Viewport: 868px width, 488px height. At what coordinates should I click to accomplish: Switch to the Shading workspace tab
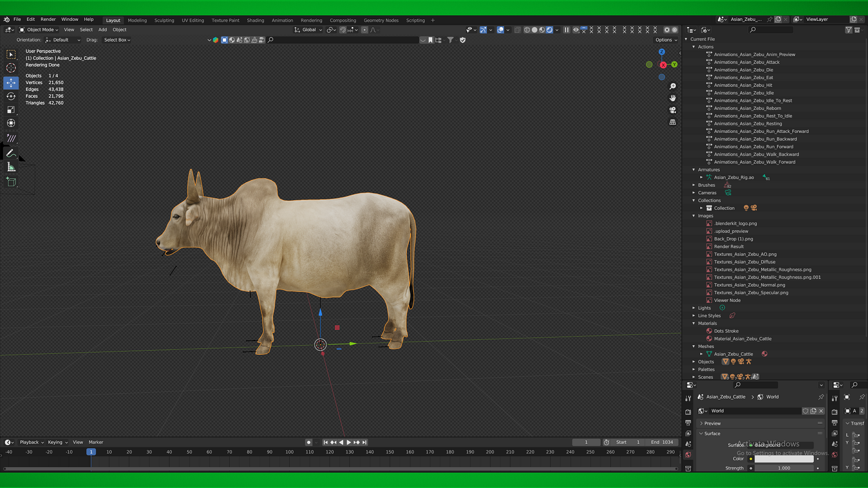point(255,20)
